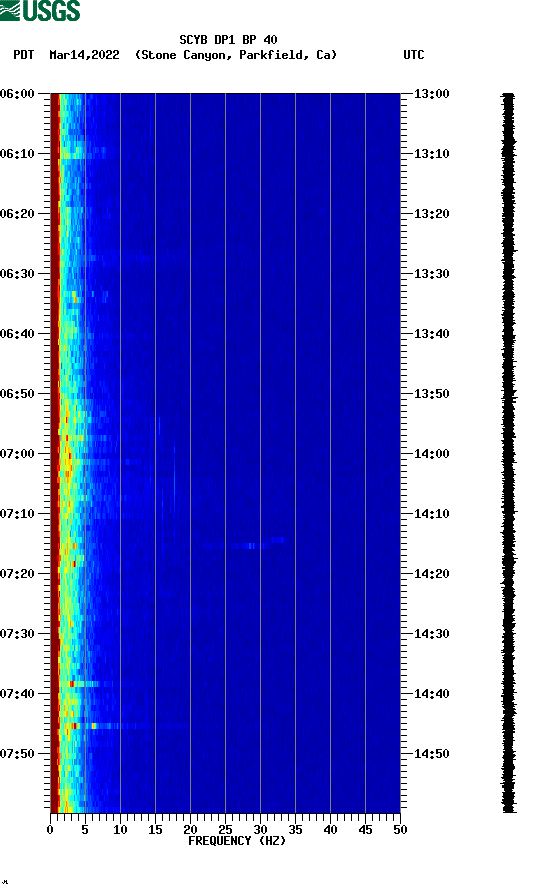
Task: Click the 13:20 UTC time label
Action: point(431,214)
